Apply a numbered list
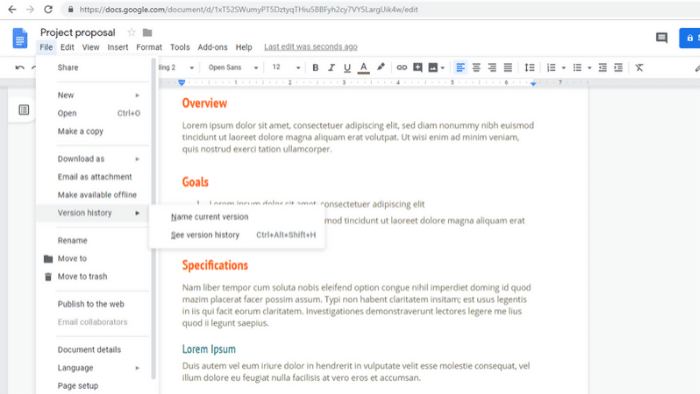Screen dimensions: 700x394 tap(551, 68)
